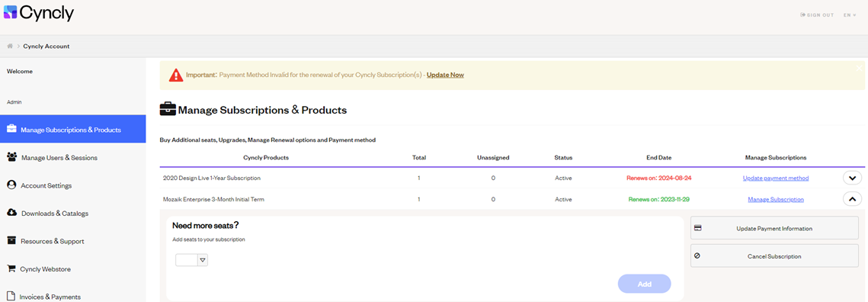Image resolution: width=868 pixels, height=302 pixels.
Task: Click the Update Now link
Action: click(x=445, y=75)
